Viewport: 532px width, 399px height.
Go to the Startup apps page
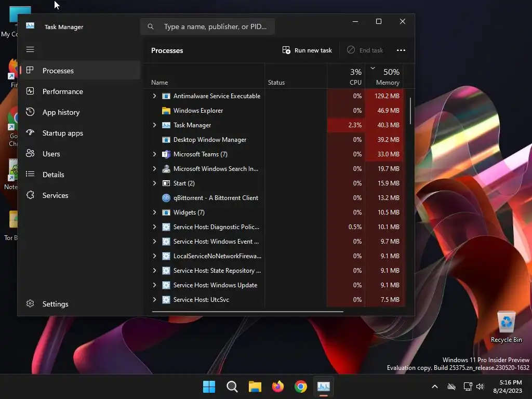point(80,133)
